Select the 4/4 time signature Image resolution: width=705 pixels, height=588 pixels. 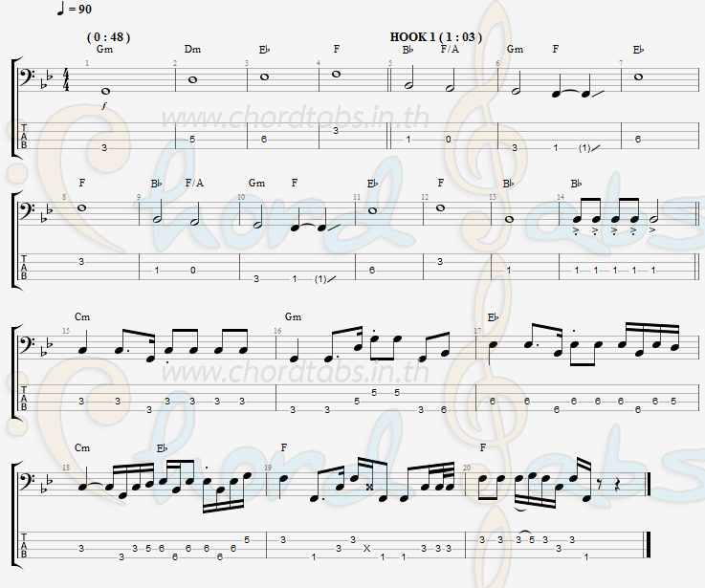(x=67, y=80)
